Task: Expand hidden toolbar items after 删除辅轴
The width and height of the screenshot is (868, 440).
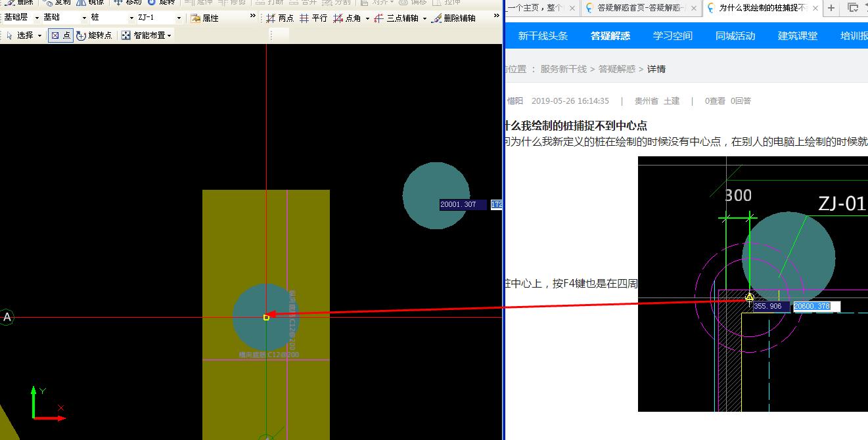Action: 497,16
